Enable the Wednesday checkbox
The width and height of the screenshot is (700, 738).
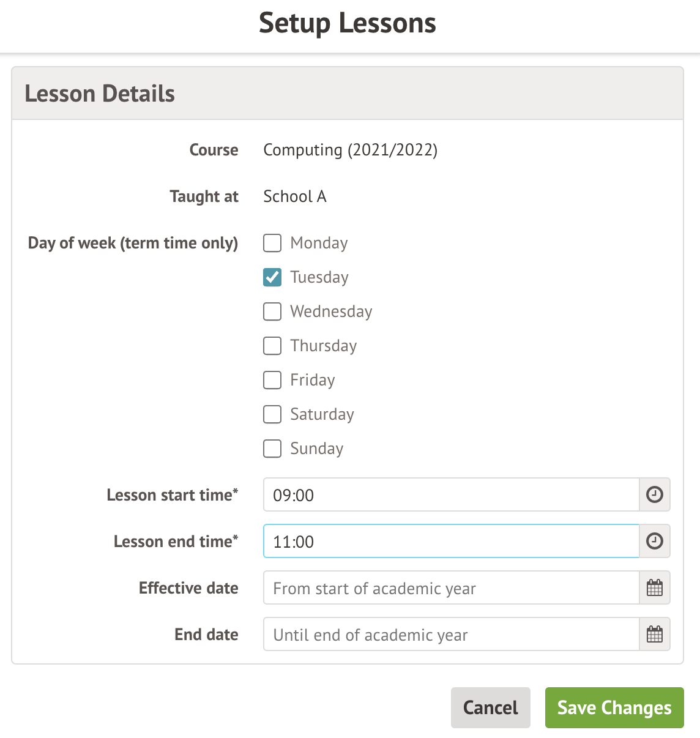tap(272, 311)
